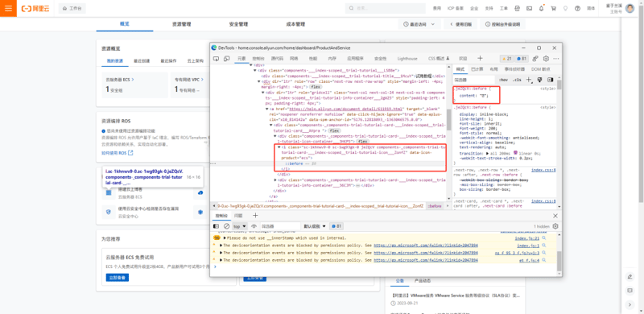The height and width of the screenshot is (314, 644).
Task: Toggle DevTools device emulation icon
Action: pyautogui.click(x=226, y=59)
